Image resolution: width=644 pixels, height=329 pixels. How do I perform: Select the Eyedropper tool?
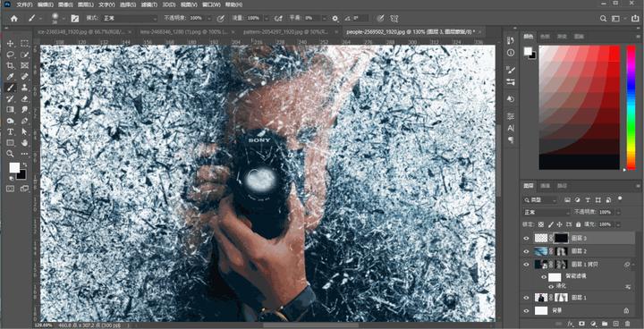(11, 76)
